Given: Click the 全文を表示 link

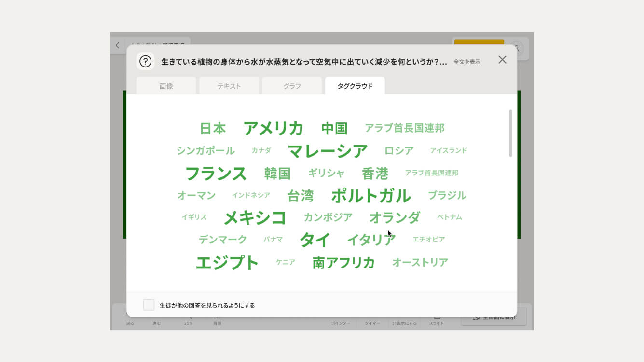Looking at the screenshot, I should tap(466, 62).
